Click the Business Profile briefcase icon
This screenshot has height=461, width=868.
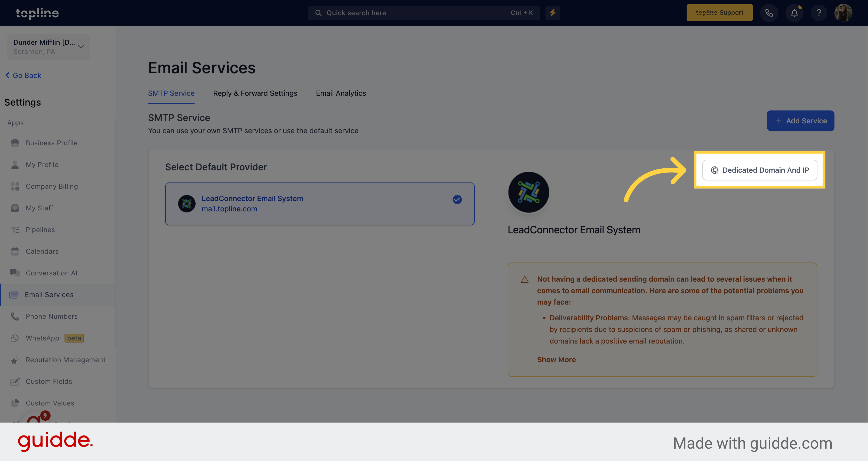(15, 143)
